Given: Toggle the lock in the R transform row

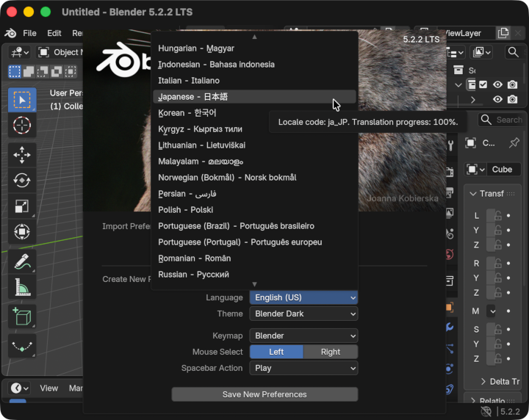Looking at the screenshot, I should coord(498,264).
